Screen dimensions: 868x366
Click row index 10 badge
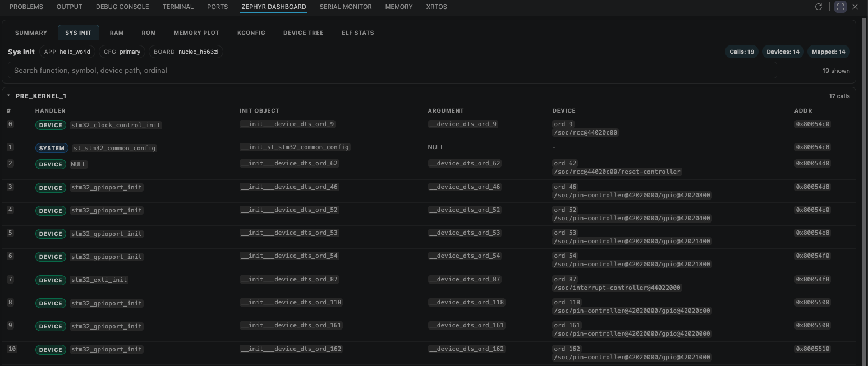[12, 349]
